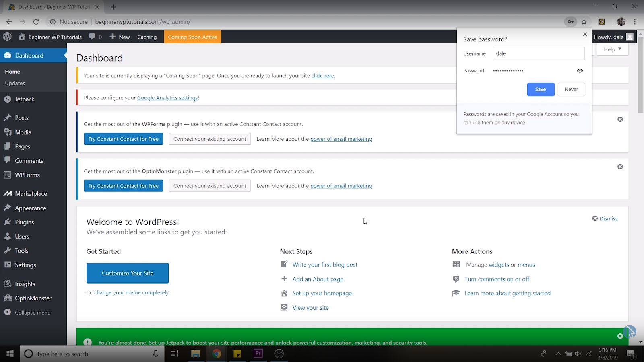This screenshot has height=362, width=644.
Task: Expand the Help dropdown tab
Action: click(x=612, y=49)
